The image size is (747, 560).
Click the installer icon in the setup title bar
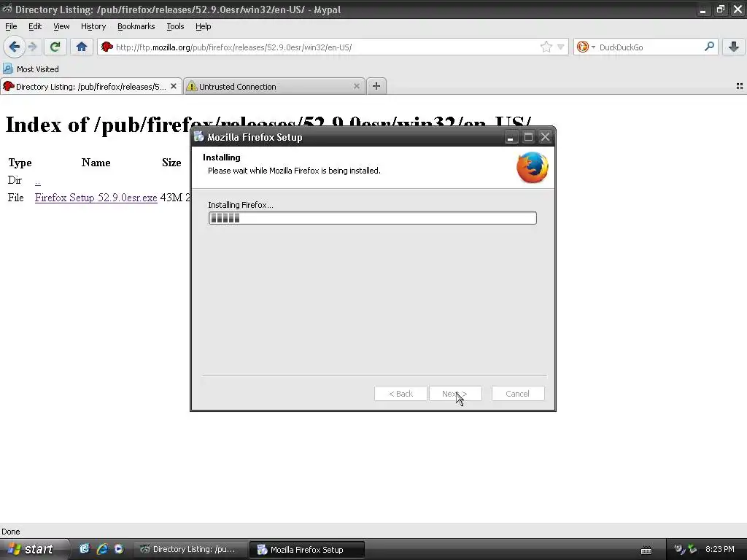(x=198, y=136)
